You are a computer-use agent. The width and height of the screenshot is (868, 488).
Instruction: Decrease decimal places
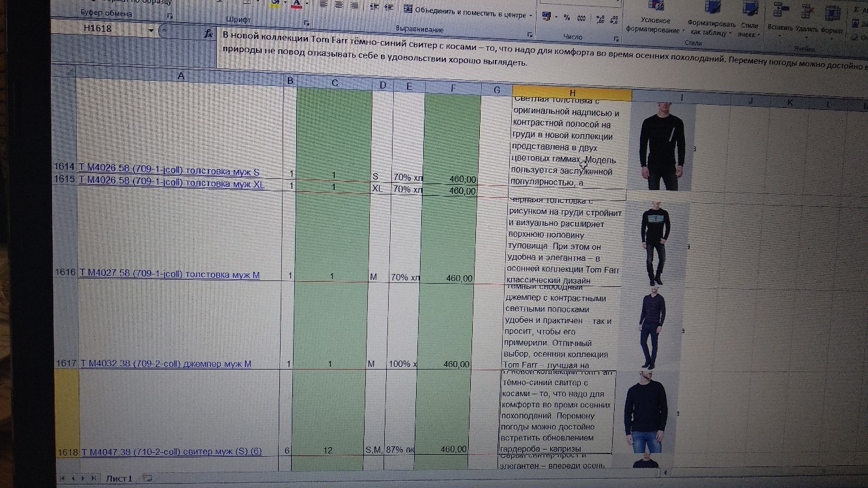tap(615, 20)
